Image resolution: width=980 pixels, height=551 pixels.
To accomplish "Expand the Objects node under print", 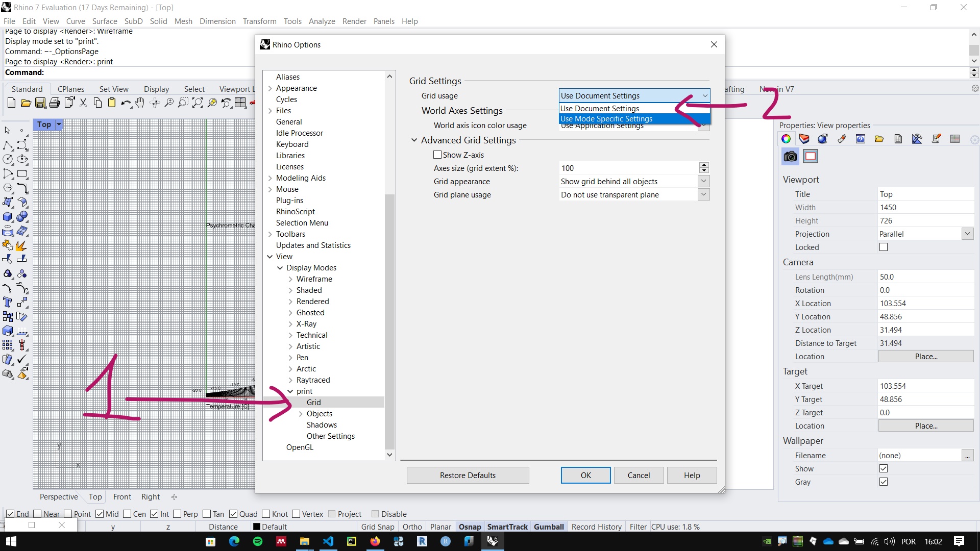I will pos(301,414).
